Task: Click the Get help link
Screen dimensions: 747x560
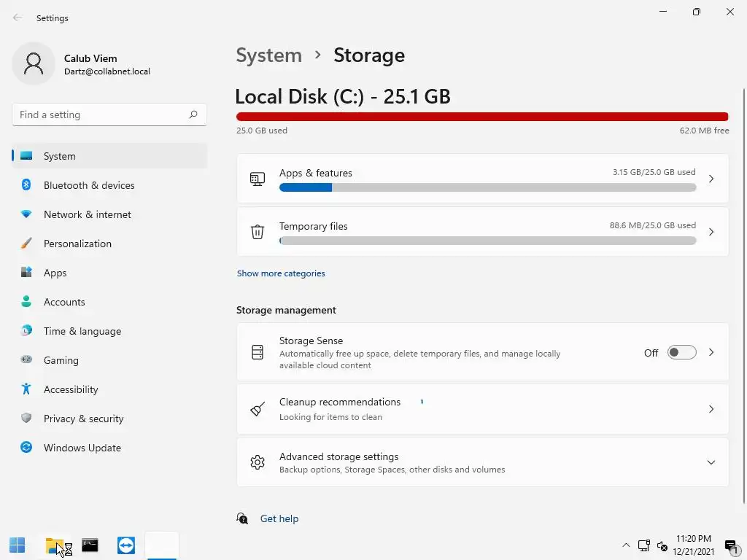Action: 279,518
